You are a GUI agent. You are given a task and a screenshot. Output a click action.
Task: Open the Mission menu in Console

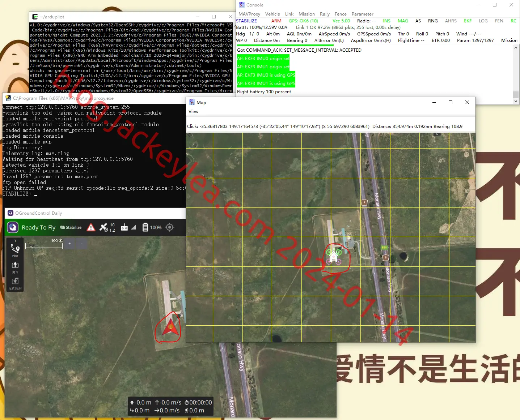click(306, 14)
